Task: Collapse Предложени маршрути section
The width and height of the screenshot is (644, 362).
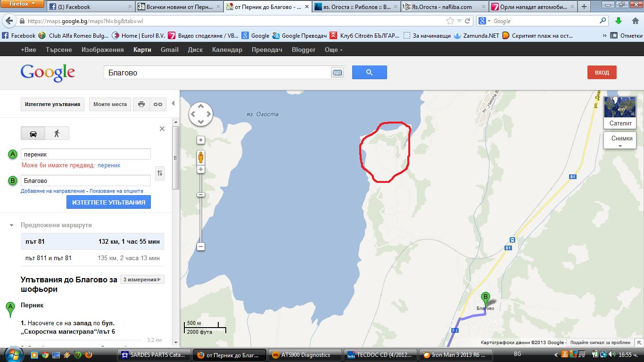Action: 12,225
